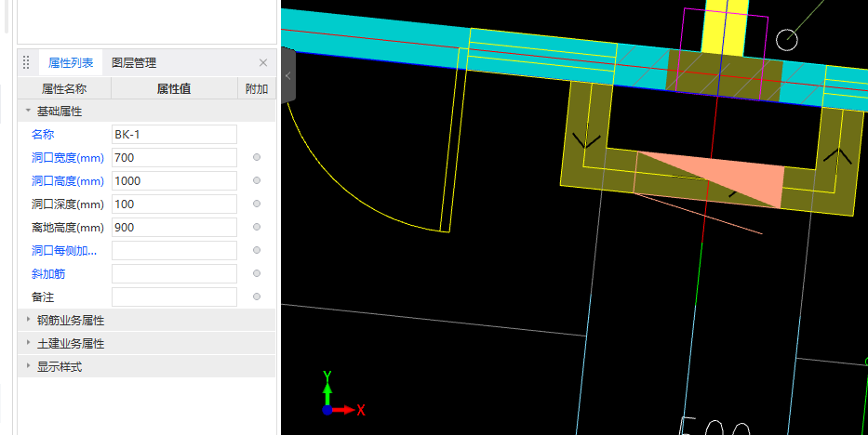Screen dimensions: 868x435
Task: Click the 属性名称 column header
Action: pos(64,88)
